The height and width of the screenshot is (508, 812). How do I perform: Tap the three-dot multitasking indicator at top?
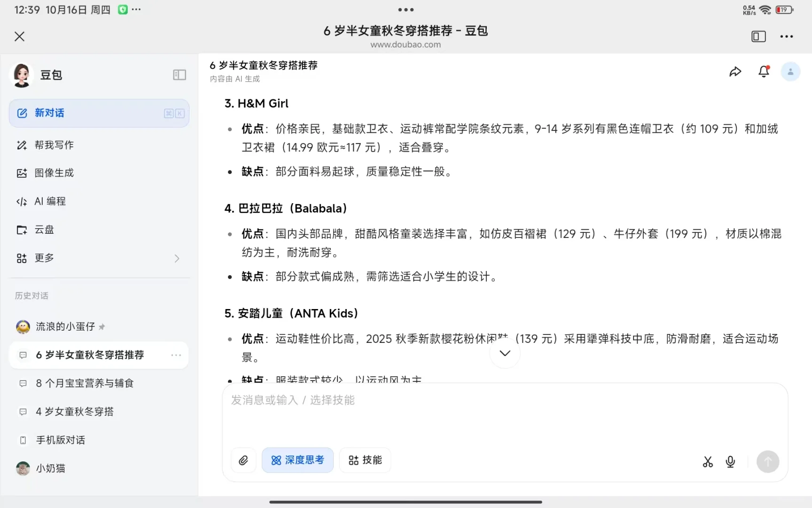click(x=406, y=9)
